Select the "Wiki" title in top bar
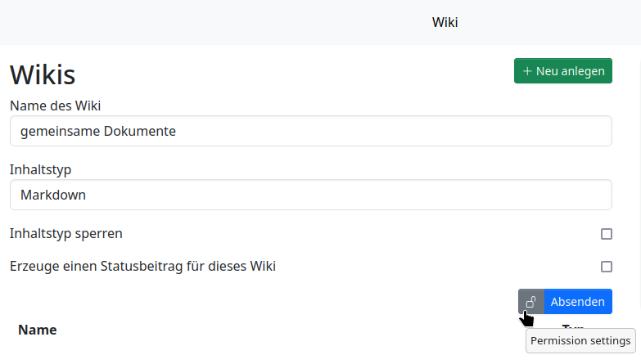This screenshot has width=641, height=364. pos(445,22)
